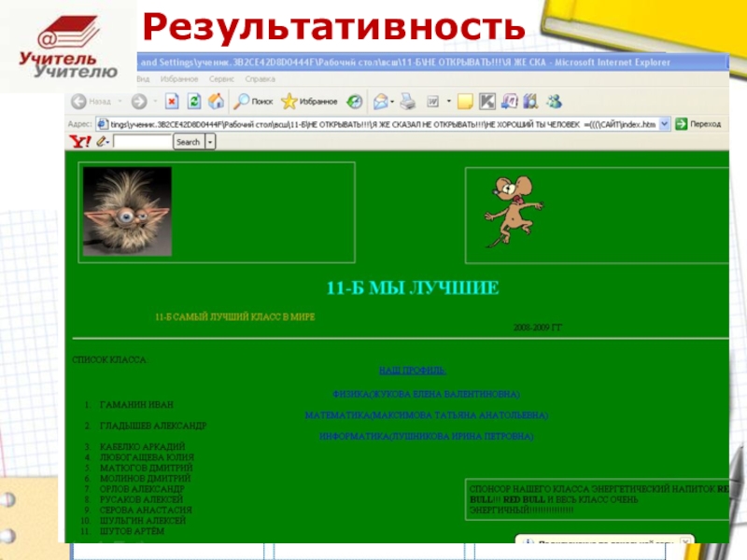Click 11-Б САМЫЙ ЛУЧШИЙ КЛАСС В МИРЕ text
The height and width of the screenshot is (560, 747).
pos(235,316)
